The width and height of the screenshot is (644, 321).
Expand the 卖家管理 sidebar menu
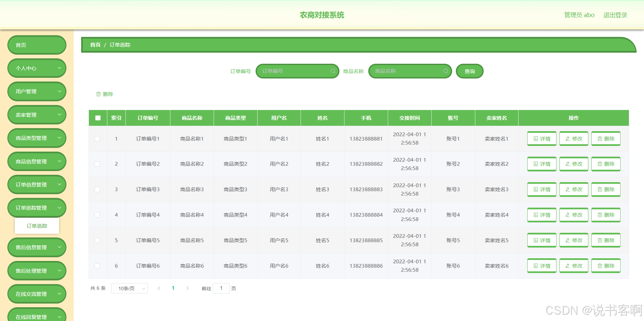37,115
